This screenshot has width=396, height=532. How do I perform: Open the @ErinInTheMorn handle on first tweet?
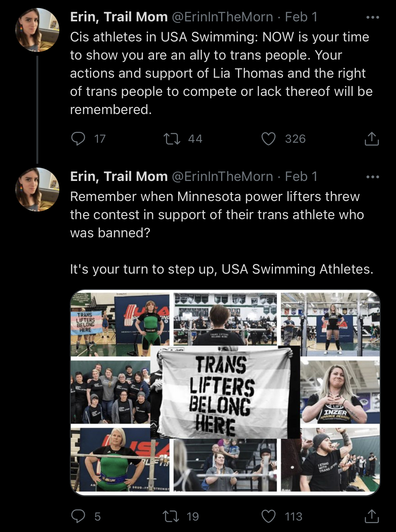point(223,17)
